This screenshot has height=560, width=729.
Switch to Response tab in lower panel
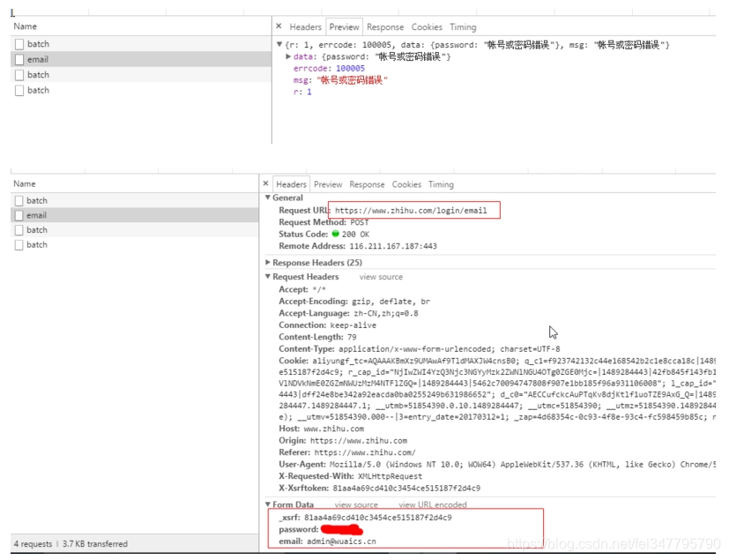[x=367, y=184]
